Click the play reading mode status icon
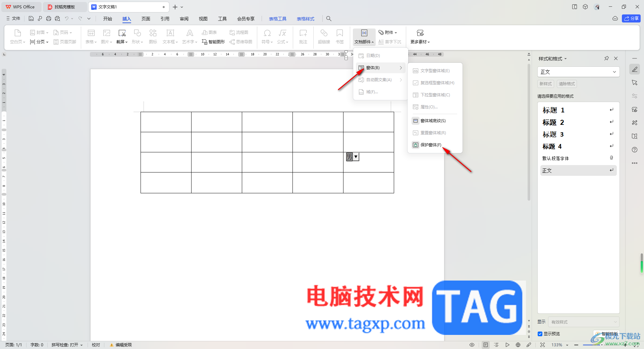Viewport: 644px width, 349px height. pos(507,345)
